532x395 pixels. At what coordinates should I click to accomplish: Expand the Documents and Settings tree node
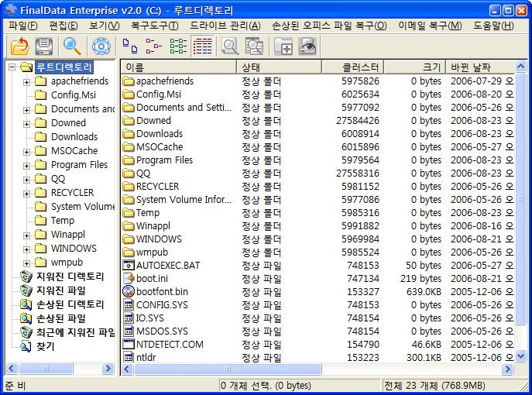point(26,110)
